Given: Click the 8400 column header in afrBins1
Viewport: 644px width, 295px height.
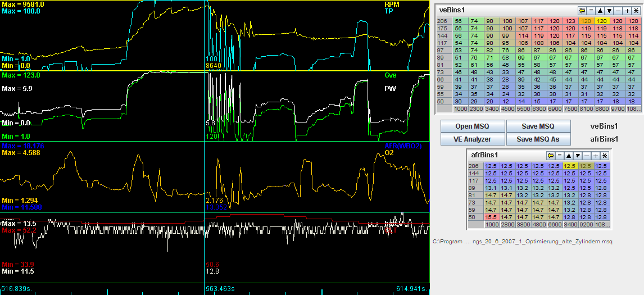Looking at the screenshot, I should 570,225.
